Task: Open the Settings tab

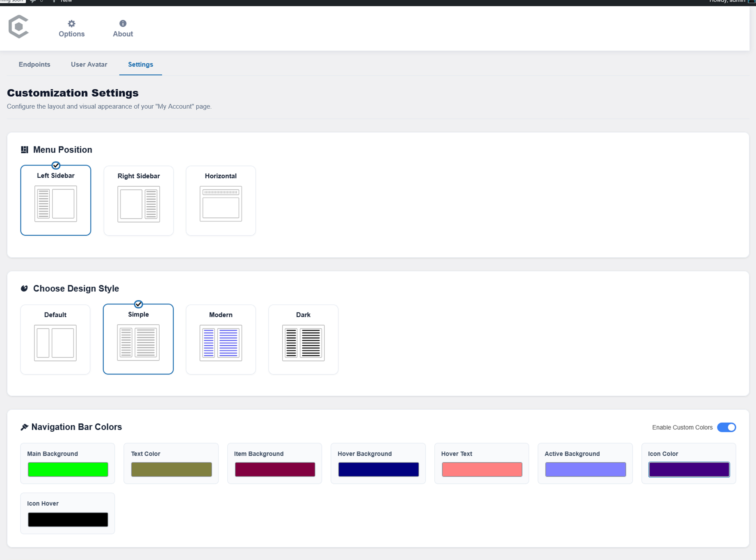Action: [x=140, y=65]
